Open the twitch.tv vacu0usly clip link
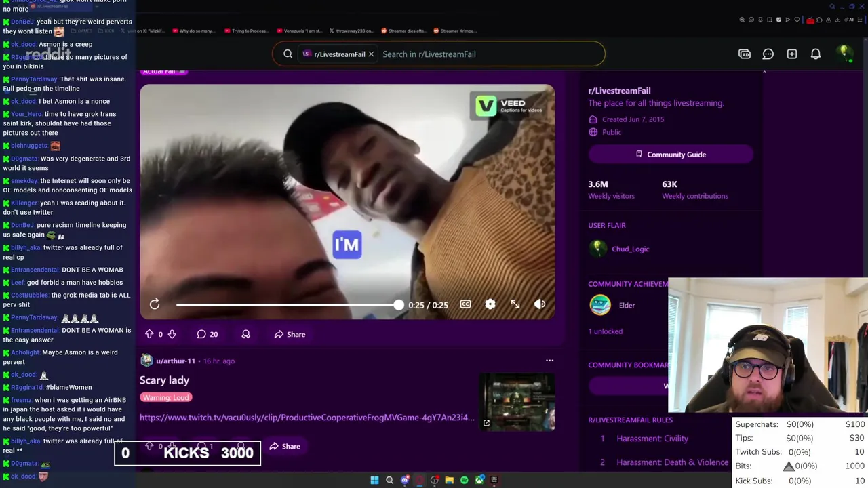This screenshot has height=488, width=868. click(307, 418)
